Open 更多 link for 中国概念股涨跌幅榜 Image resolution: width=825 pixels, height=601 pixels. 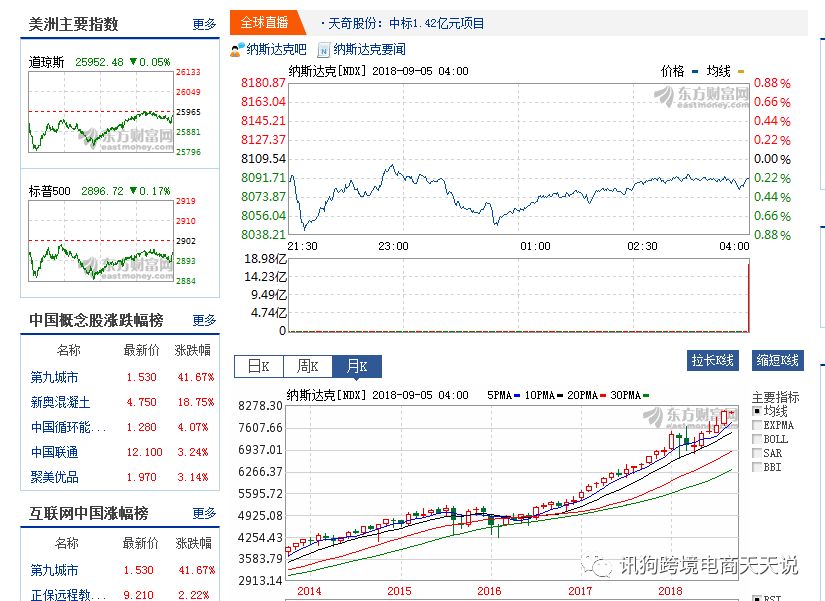pyautogui.click(x=204, y=320)
